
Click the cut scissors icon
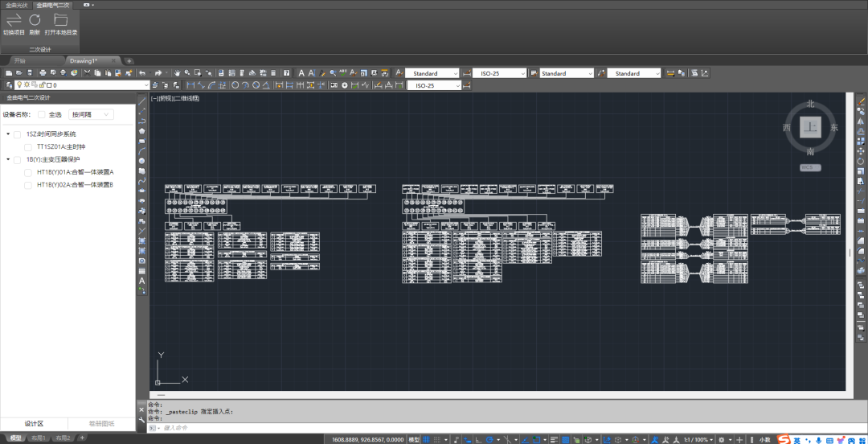(x=85, y=73)
